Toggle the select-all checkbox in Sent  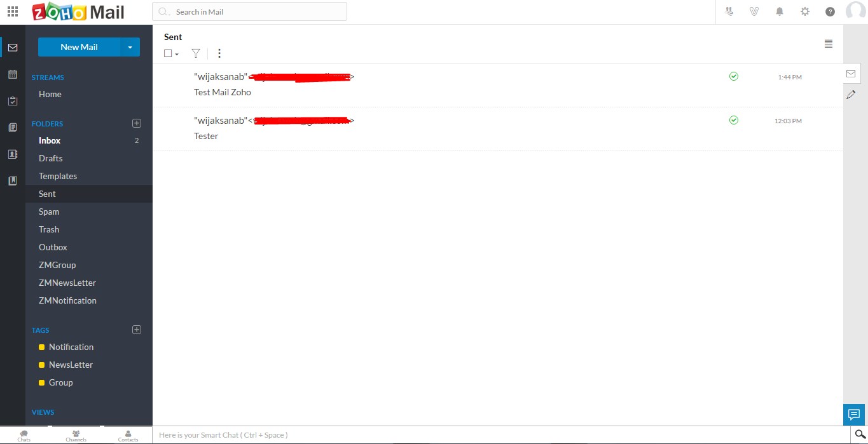point(168,53)
